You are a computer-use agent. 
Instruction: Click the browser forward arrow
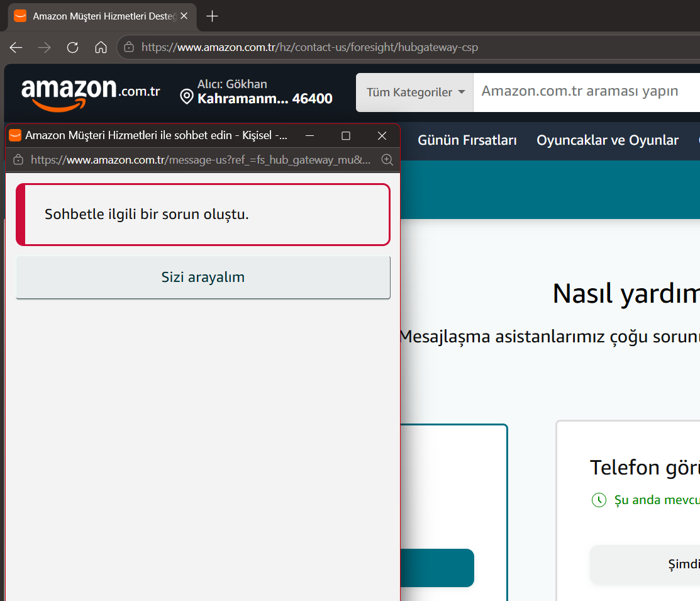tap(44, 47)
